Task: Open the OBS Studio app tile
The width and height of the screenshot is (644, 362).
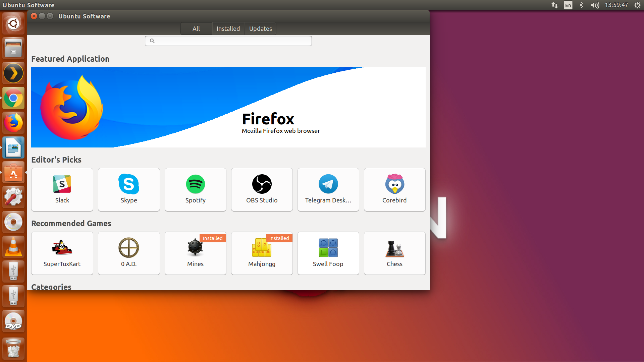Action: tap(262, 190)
